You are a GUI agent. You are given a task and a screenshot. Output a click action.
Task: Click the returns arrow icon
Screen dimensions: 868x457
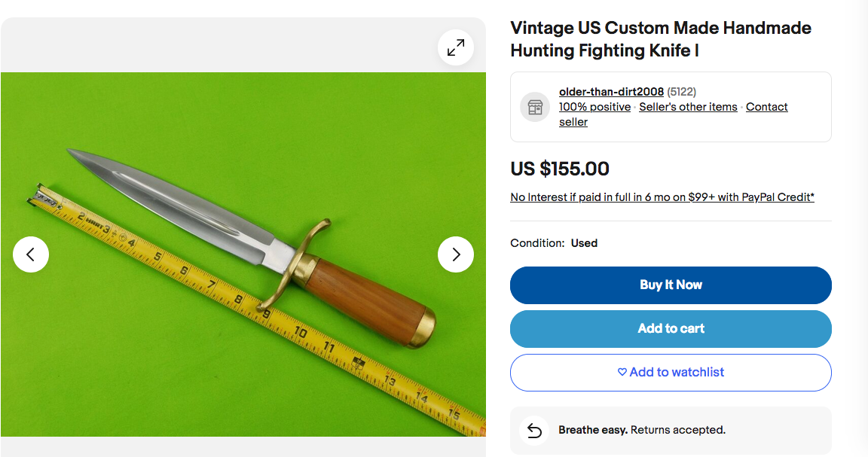pos(534,431)
